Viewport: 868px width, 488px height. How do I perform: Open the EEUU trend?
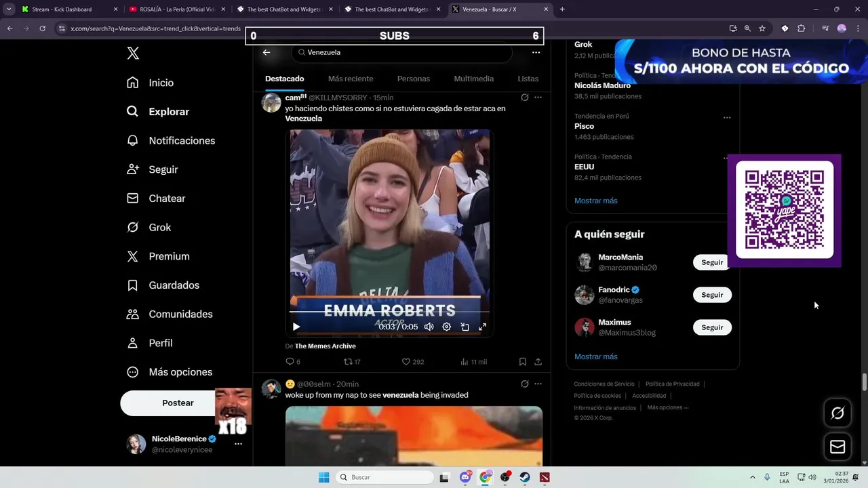[x=584, y=167]
